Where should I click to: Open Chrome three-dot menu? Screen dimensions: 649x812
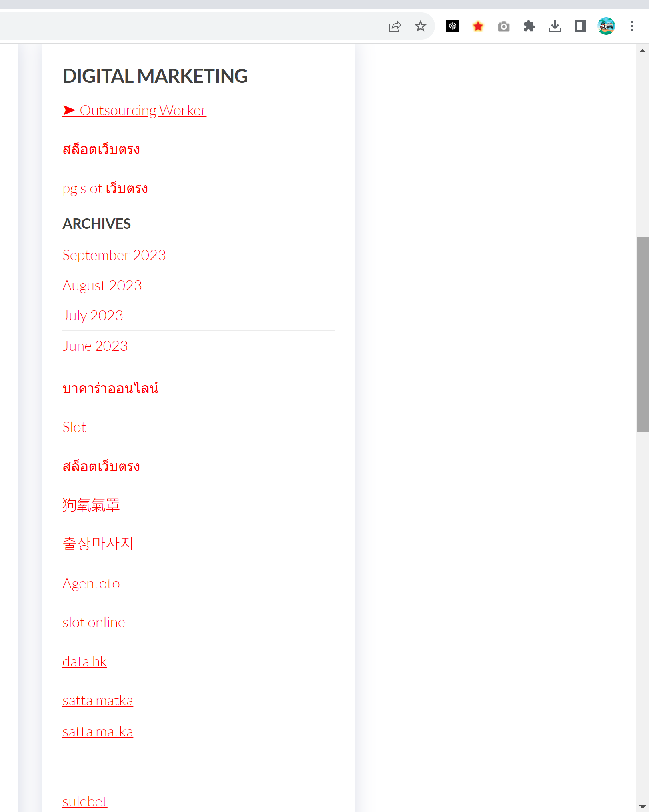631,26
